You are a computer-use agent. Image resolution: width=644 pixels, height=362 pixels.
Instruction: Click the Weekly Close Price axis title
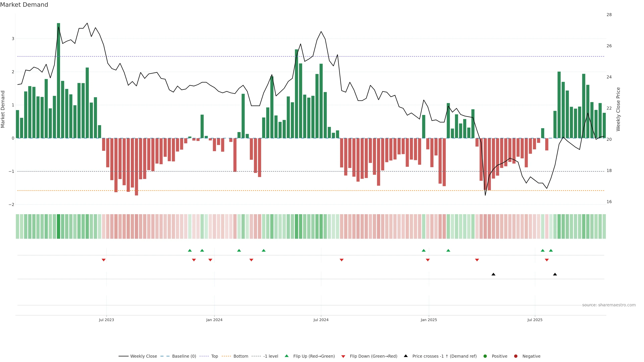pyautogui.click(x=618, y=109)
